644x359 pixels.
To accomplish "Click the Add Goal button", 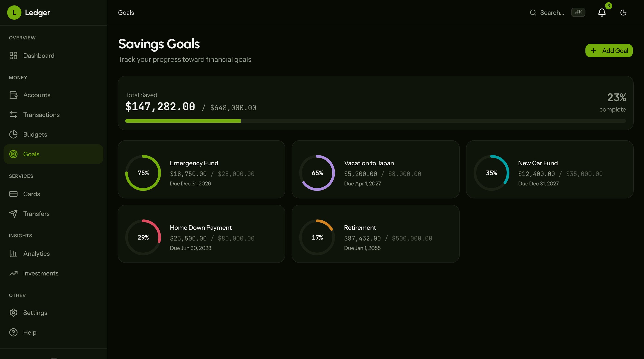I will [x=609, y=51].
